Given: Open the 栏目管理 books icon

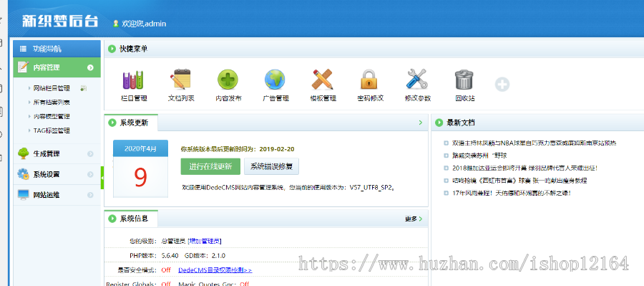Looking at the screenshot, I should click(134, 80).
